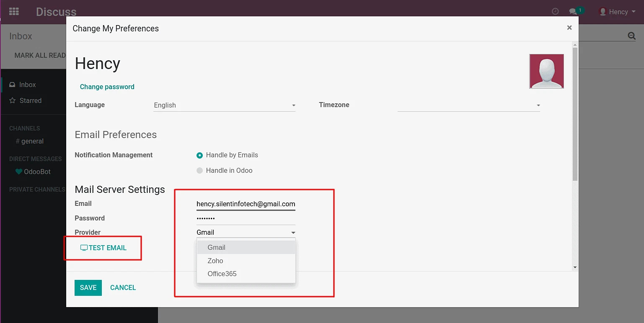Select Inbox in the sidebar
644x323 pixels.
click(27, 85)
